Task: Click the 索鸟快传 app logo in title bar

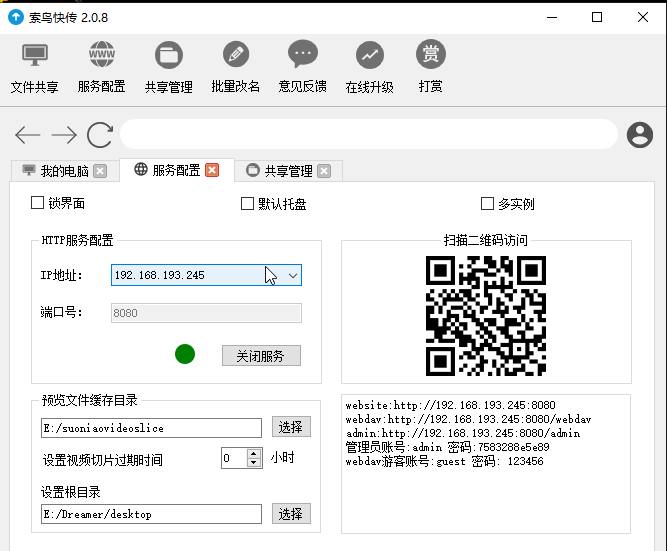Action: click(x=16, y=17)
